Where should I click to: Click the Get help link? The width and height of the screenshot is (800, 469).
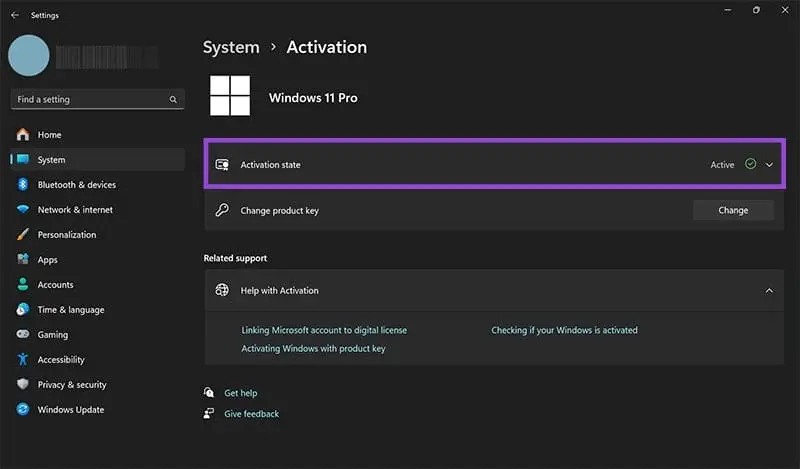click(241, 393)
